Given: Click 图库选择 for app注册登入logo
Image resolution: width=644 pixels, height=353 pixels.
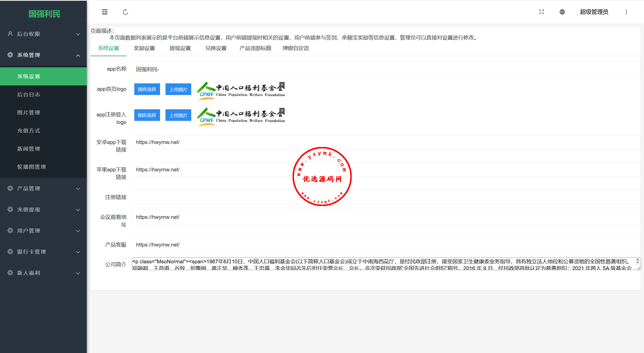Looking at the screenshot, I should coord(147,115).
